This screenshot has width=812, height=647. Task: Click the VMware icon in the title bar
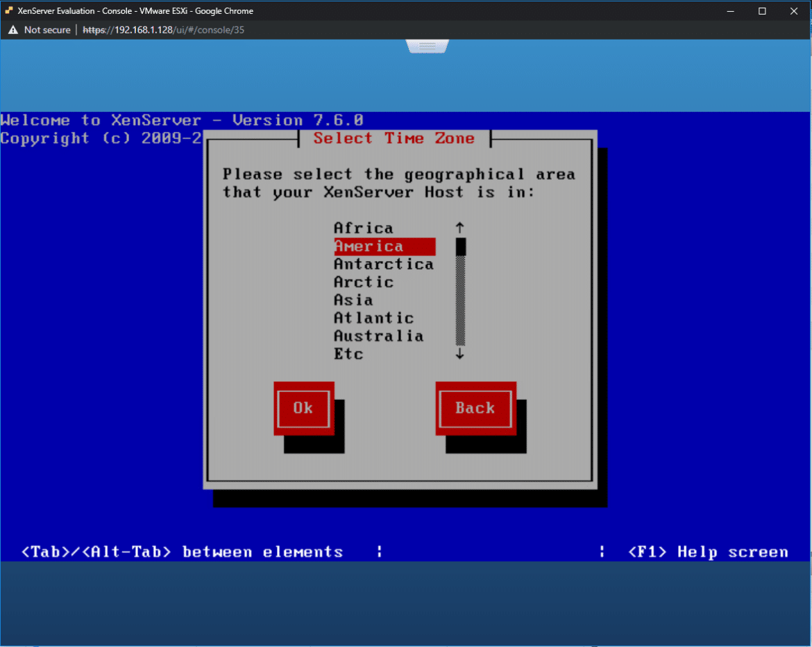coord(9,10)
